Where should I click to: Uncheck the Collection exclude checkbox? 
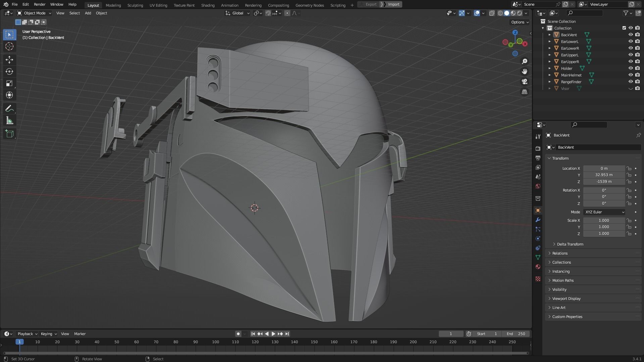pyautogui.click(x=624, y=28)
